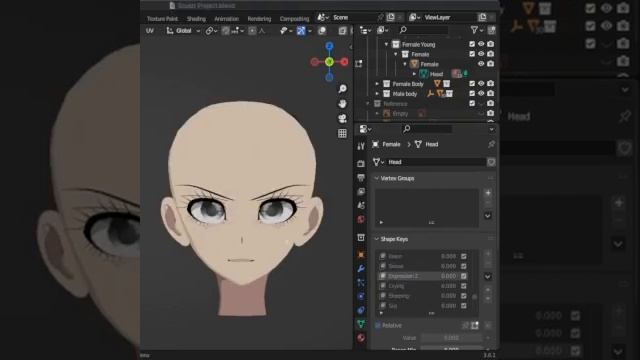Open the Rendering workspace tab

(x=259, y=19)
